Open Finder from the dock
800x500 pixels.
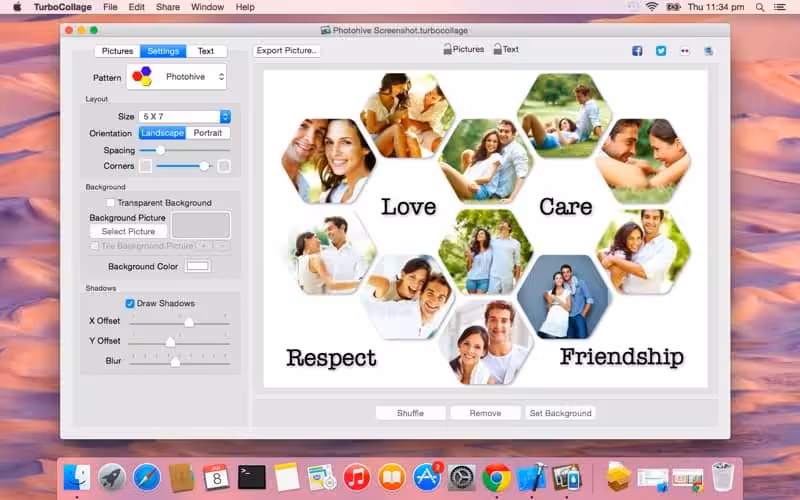pyautogui.click(x=77, y=478)
